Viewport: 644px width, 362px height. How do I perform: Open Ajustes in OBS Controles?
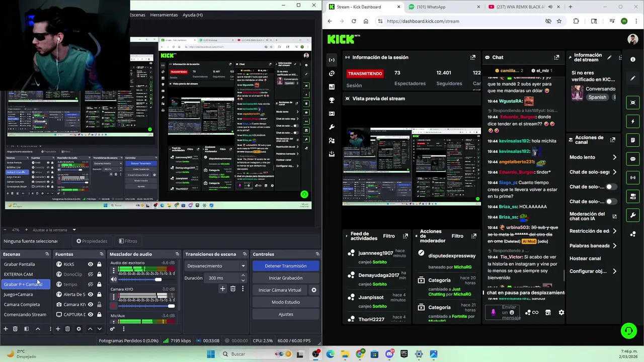click(285, 314)
